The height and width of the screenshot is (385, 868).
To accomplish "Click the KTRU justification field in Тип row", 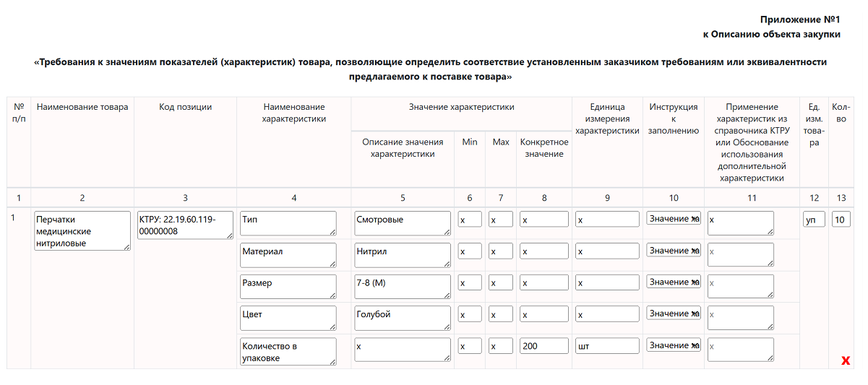I will tap(741, 223).
